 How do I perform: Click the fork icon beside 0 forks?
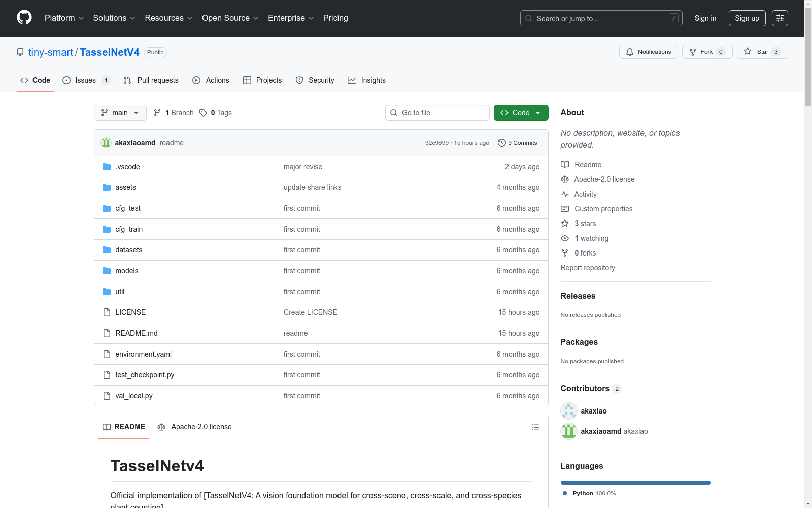coord(565,253)
